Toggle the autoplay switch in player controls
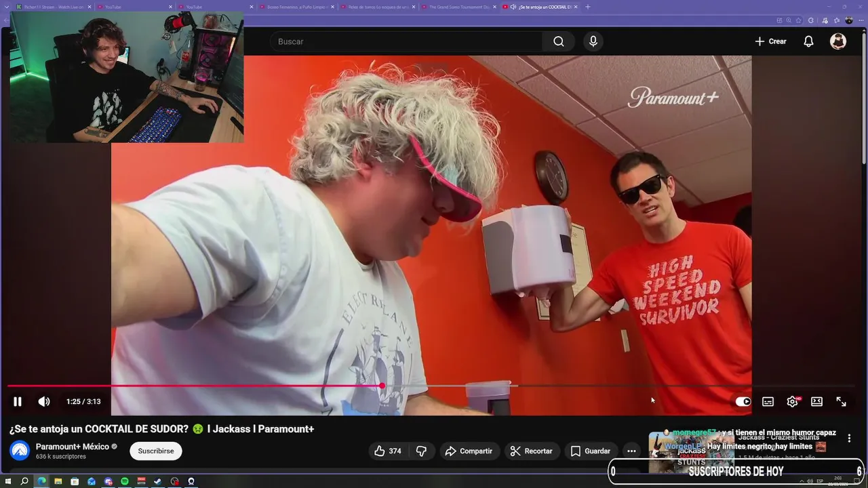Screen dimensions: 868x488 coord(743,401)
